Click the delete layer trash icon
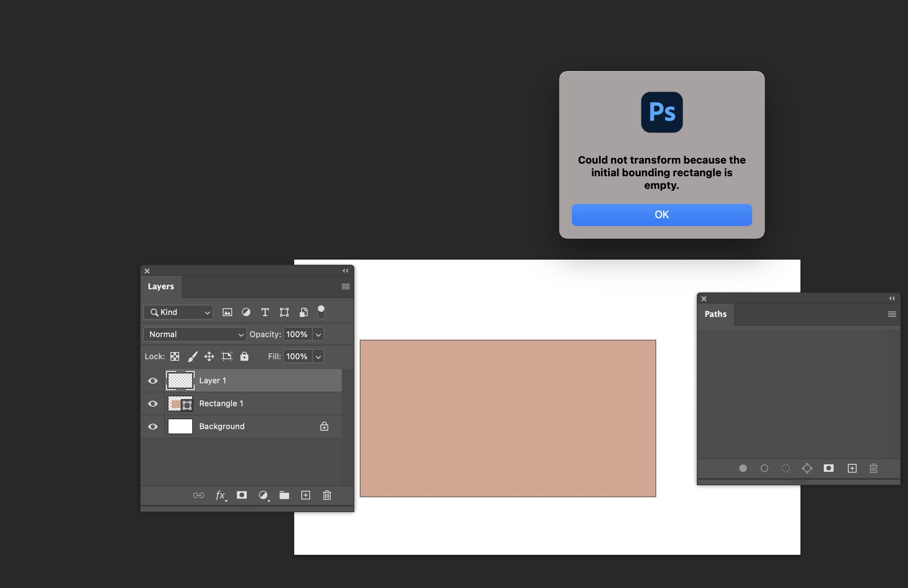This screenshot has height=588, width=908. point(327,495)
